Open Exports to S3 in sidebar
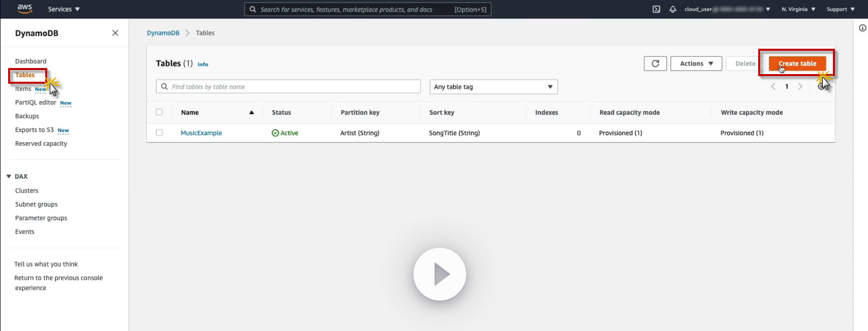 tap(34, 130)
